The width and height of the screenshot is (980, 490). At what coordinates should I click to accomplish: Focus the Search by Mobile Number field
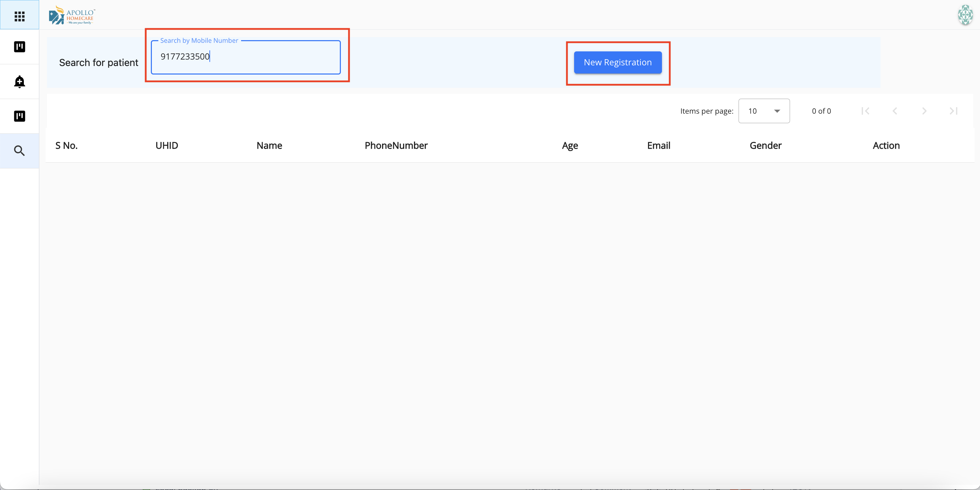246,57
